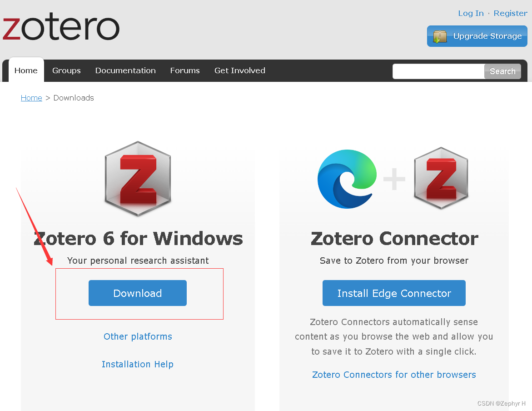Click the Zotero 6 red Z hexagon icon

138,179
